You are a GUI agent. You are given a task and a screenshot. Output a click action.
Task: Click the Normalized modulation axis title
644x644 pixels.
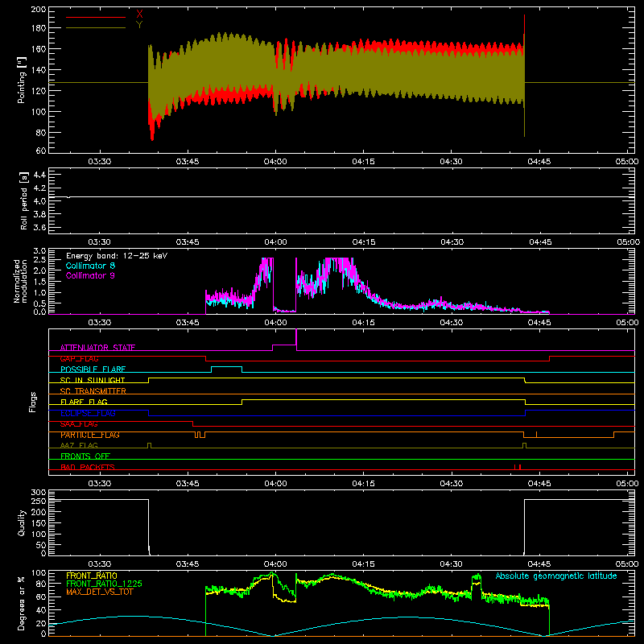(x=20, y=281)
